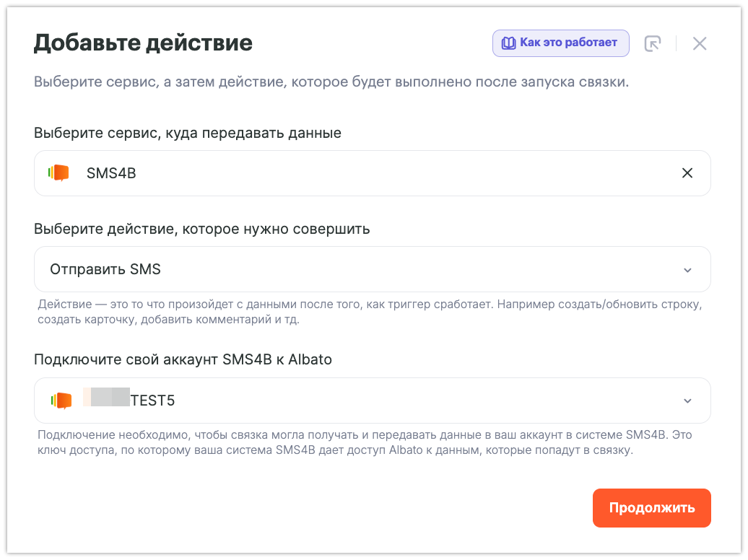Viewport: 748px width, 560px height.
Task: Expand the account list using its chevron
Action: pyautogui.click(x=687, y=401)
